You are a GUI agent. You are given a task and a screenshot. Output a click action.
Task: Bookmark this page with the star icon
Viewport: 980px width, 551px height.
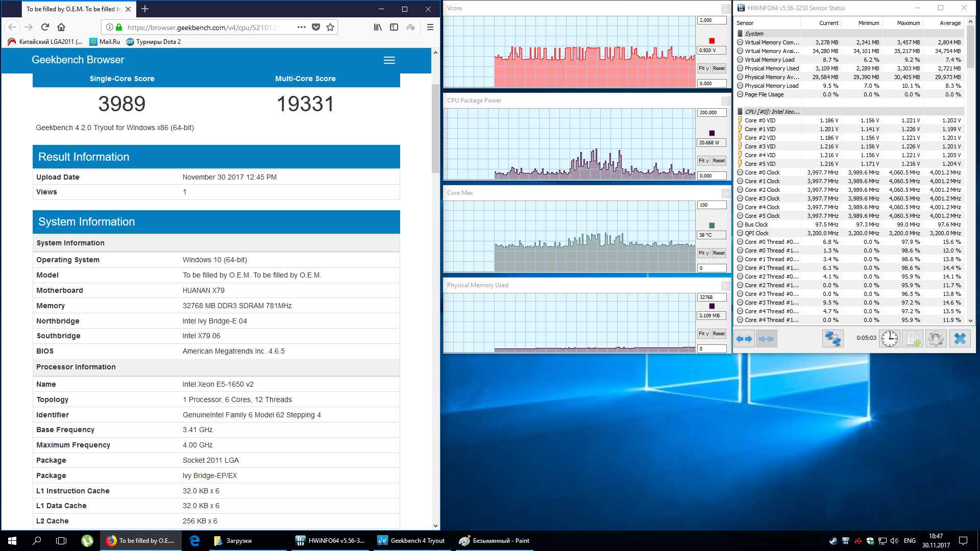tap(330, 27)
